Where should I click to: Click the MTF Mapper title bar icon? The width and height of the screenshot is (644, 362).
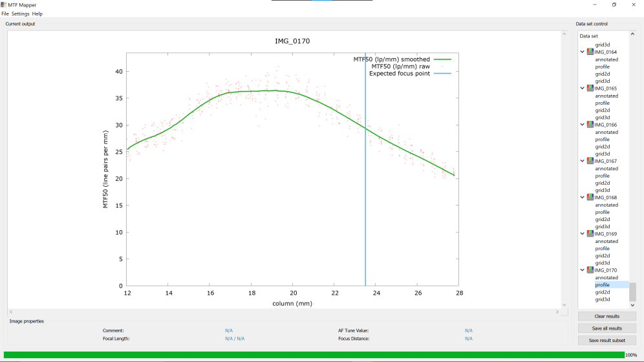click(4, 5)
